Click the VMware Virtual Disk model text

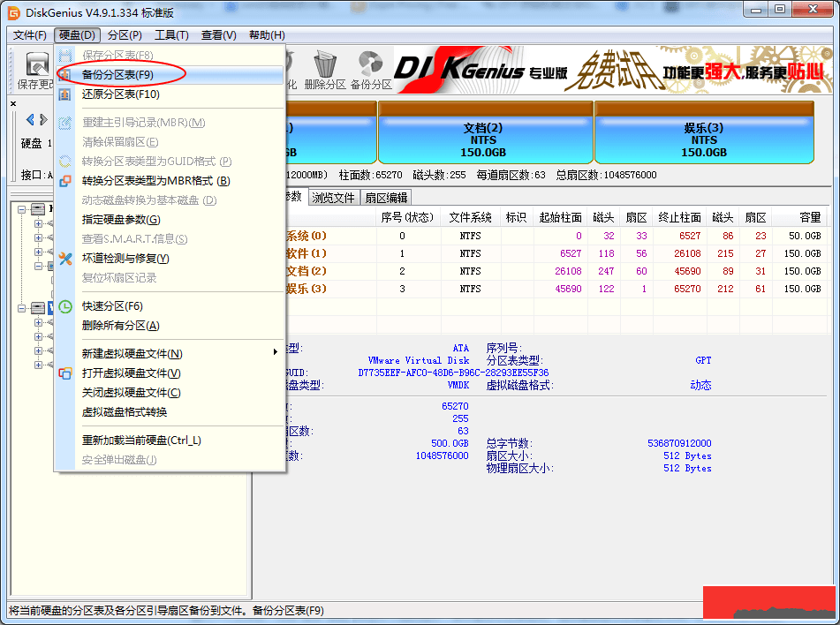[x=419, y=360]
